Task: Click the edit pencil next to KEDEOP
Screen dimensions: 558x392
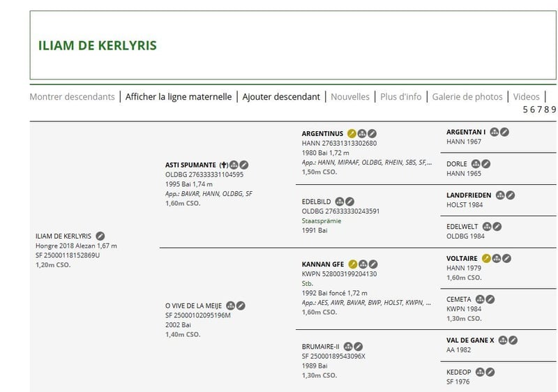Action: click(490, 372)
